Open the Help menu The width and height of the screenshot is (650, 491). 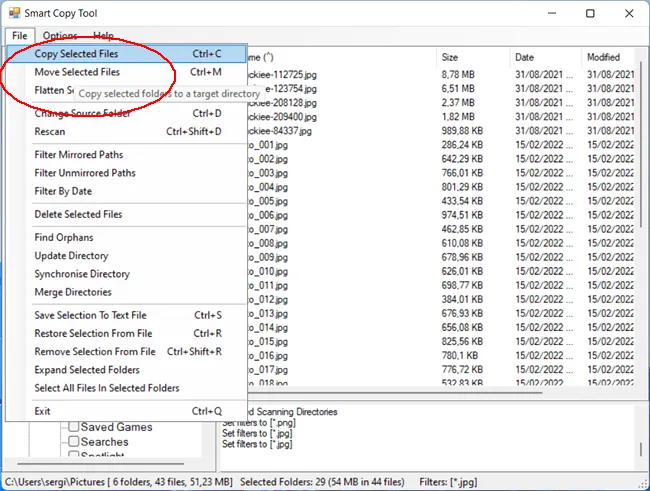(103, 36)
